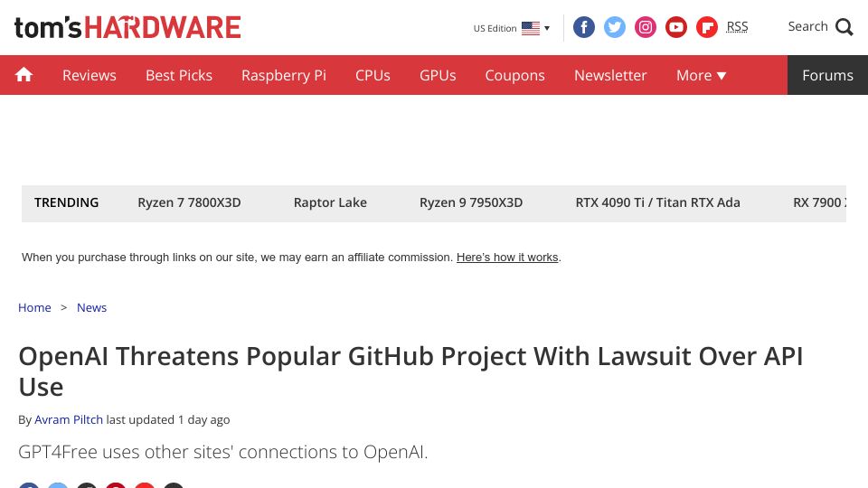Expand the US Edition dropdown arrow

547,28
